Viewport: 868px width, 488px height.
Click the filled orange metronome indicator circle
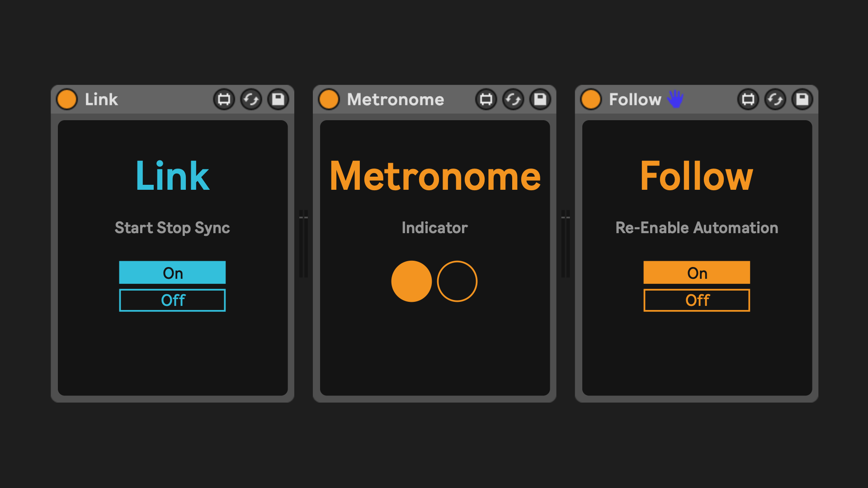[411, 281]
